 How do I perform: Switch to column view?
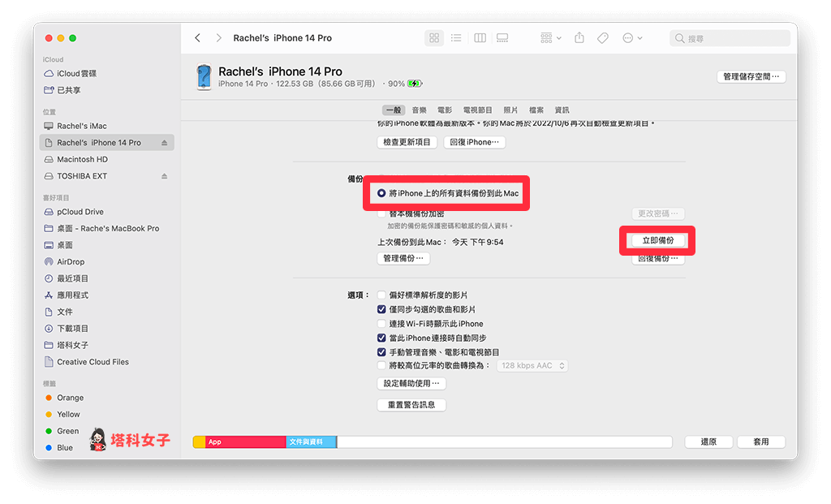pyautogui.click(x=480, y=38)
